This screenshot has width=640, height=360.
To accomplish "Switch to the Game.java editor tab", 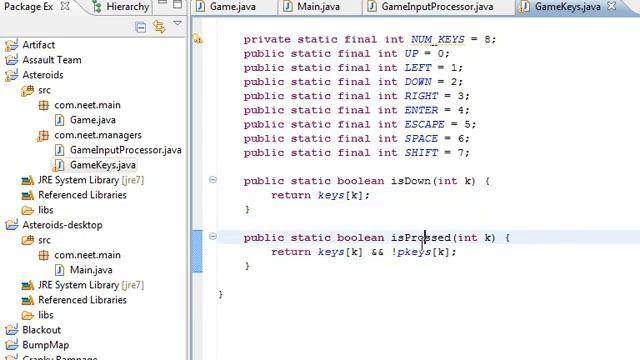I will [x=232, y=7].
